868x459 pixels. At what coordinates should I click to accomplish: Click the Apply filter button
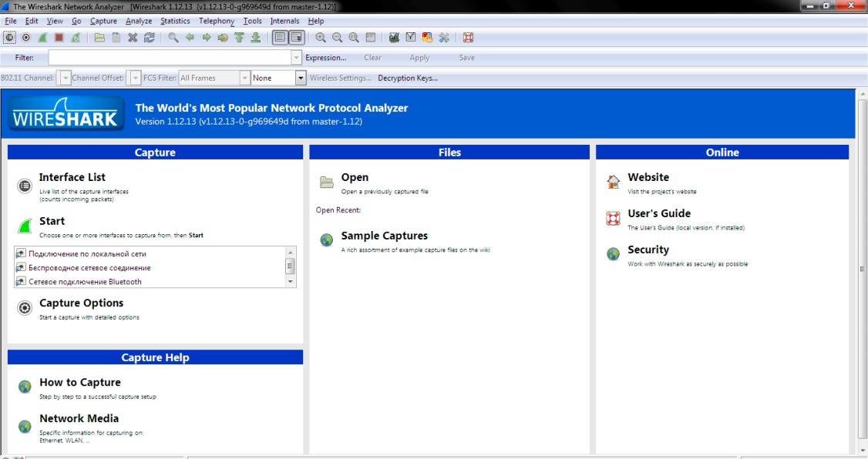coord(419,58)
